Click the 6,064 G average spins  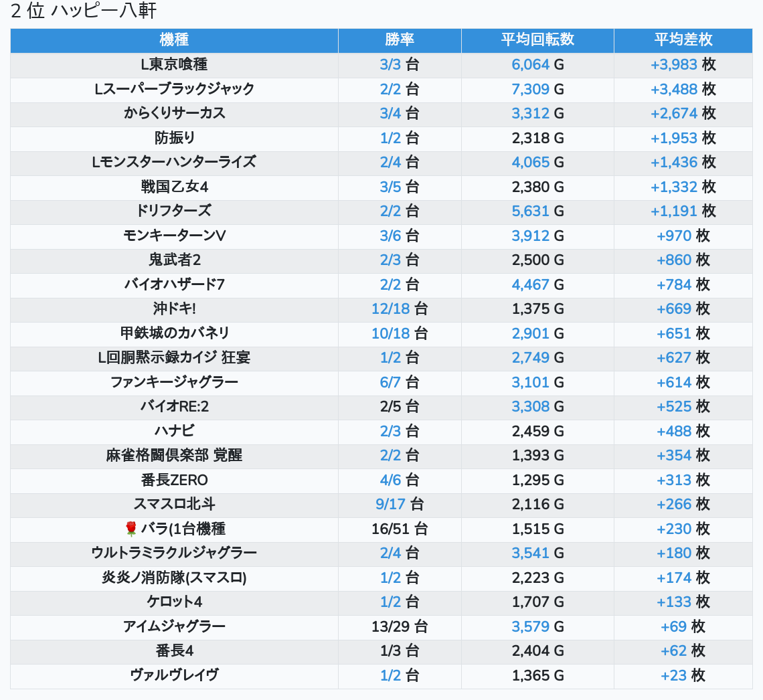(537, 65)
